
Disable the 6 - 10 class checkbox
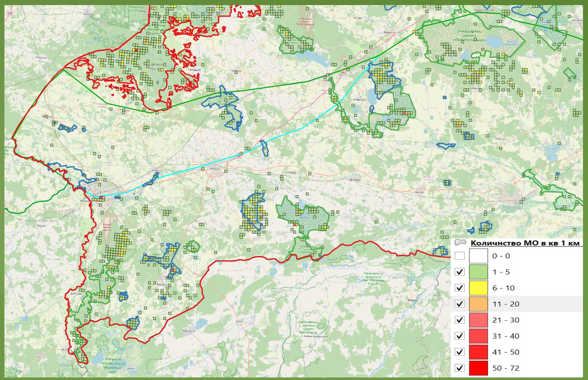coord(460,288)
